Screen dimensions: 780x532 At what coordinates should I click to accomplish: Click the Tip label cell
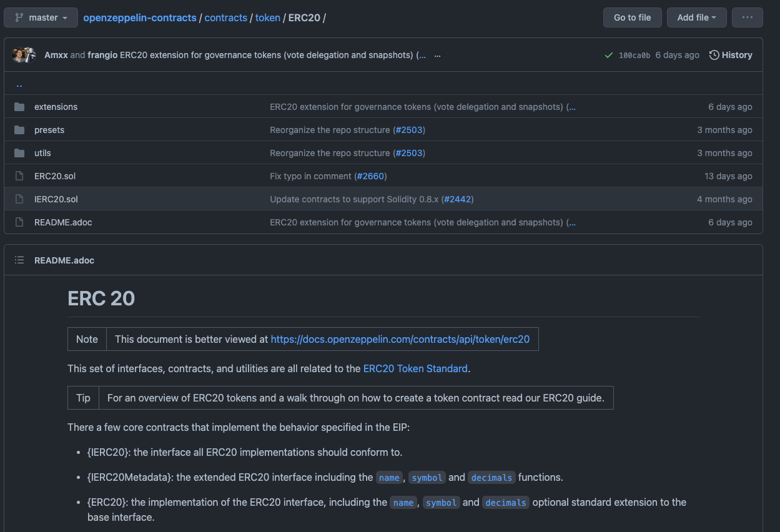83,398
